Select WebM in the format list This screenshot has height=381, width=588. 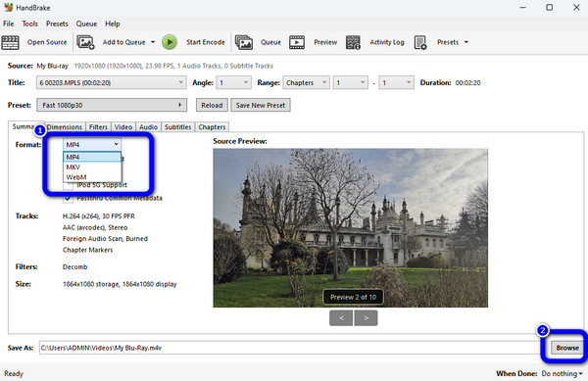point(92,177)
